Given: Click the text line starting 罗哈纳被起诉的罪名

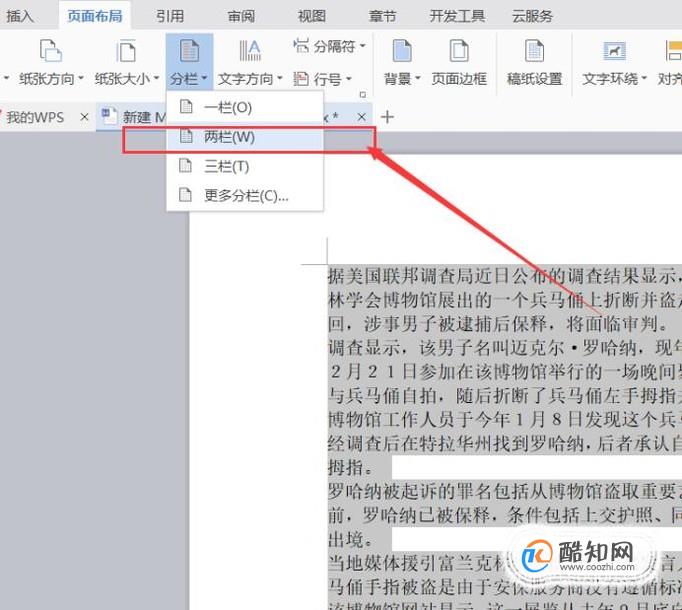Looking at the screenshot, I should 505,491.
